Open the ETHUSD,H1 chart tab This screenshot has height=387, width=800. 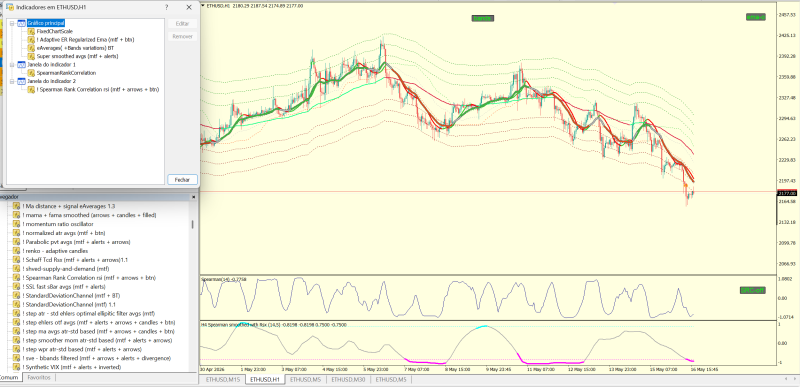264,379
